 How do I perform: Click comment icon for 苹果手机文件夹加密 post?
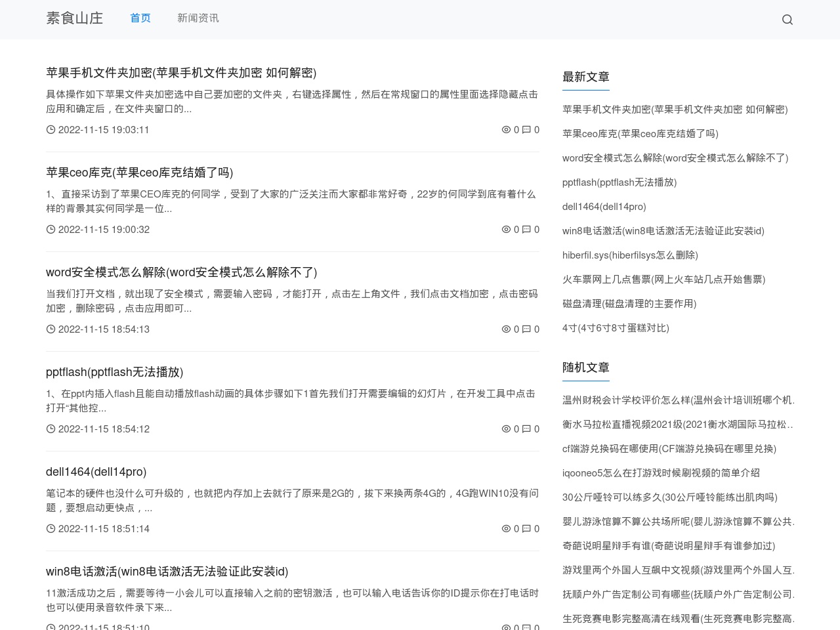pos(526,130)
